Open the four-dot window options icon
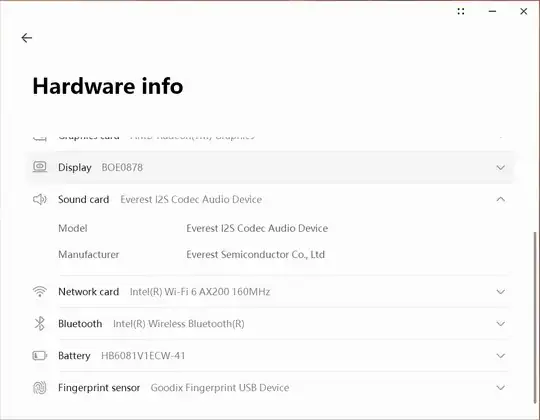Image resolution: width=540 pixels, height=420 pixels. pyautogui.click(x=461, y=11)
